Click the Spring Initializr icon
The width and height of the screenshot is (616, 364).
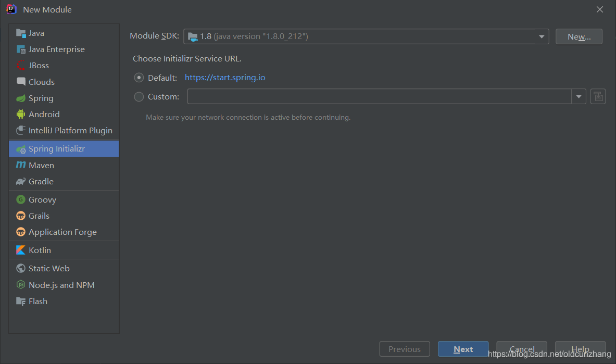(x=21, y=149)
